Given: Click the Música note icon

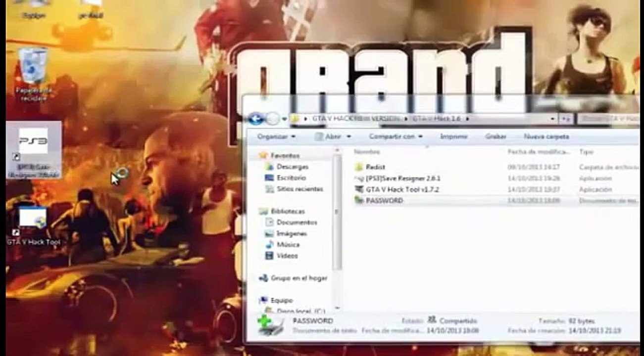Looking at the screenshot, I should (x=269, y=245).
